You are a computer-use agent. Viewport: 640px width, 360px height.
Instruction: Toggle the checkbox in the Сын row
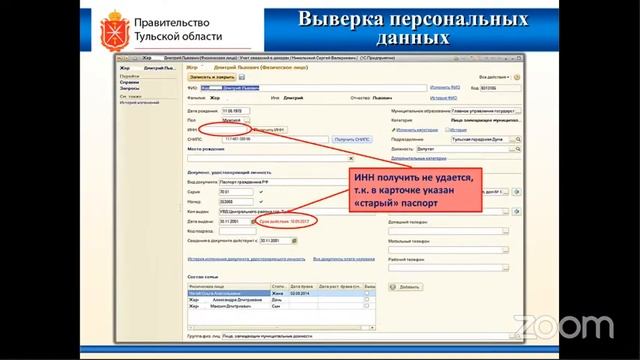click(366, 306)
